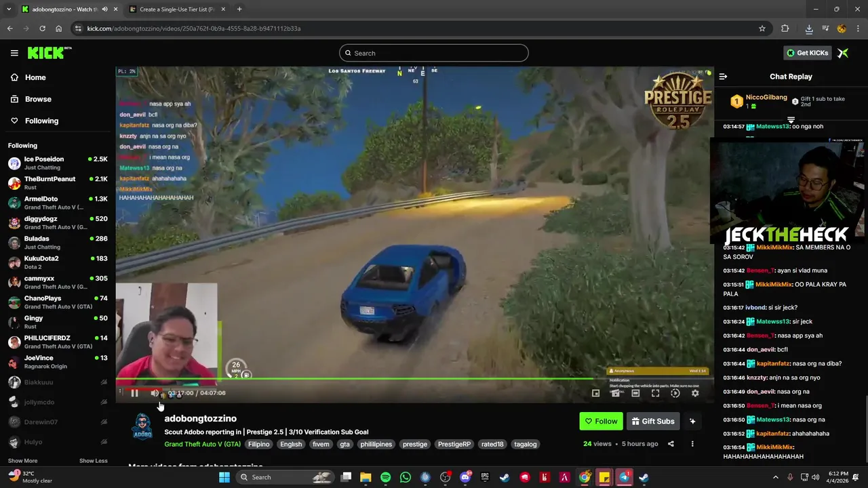Go to the Kick logo homepage
The height and width of the screenshot is (488, 868).
tap(49, 53)
